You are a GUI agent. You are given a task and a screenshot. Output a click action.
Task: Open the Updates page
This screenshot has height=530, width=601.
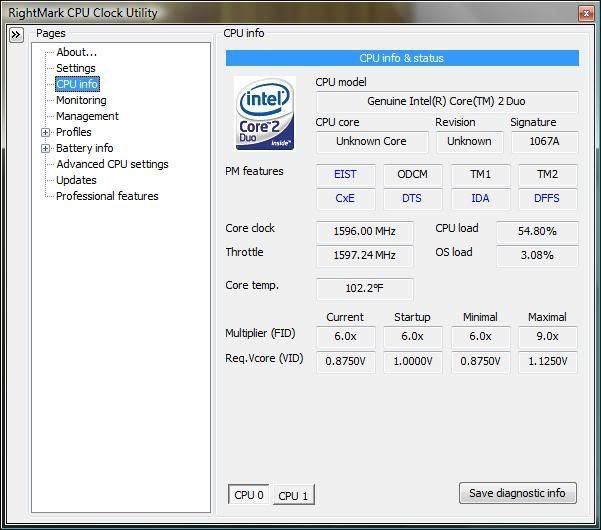tap(76, 180)
